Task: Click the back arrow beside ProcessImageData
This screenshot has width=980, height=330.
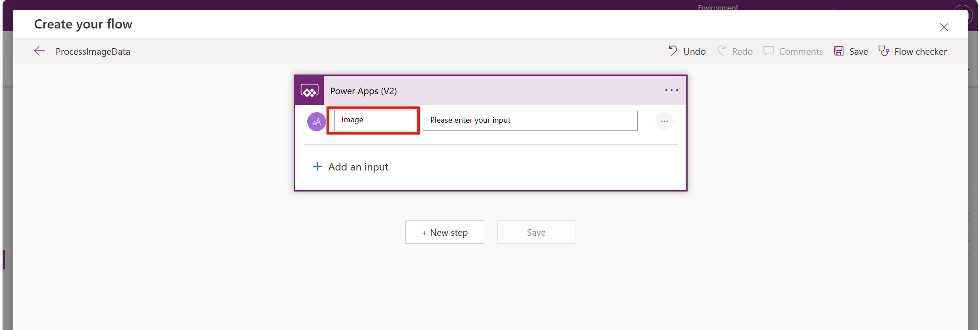Action: pyautogui.click(x=39, y=51)
